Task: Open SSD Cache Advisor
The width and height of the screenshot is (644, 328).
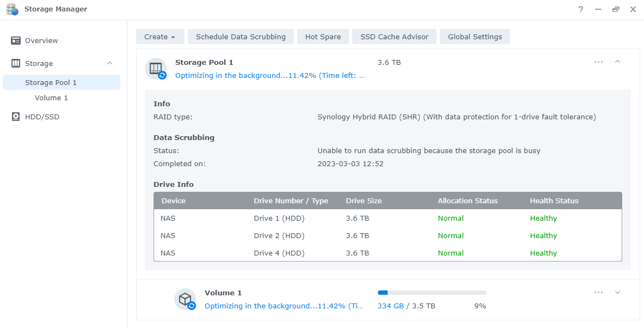Action: 394,37
